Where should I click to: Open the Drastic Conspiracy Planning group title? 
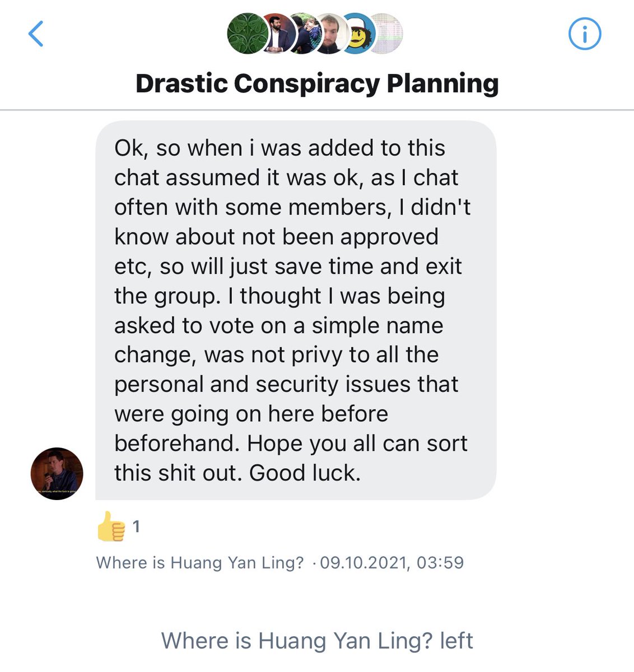coord(317,83)
